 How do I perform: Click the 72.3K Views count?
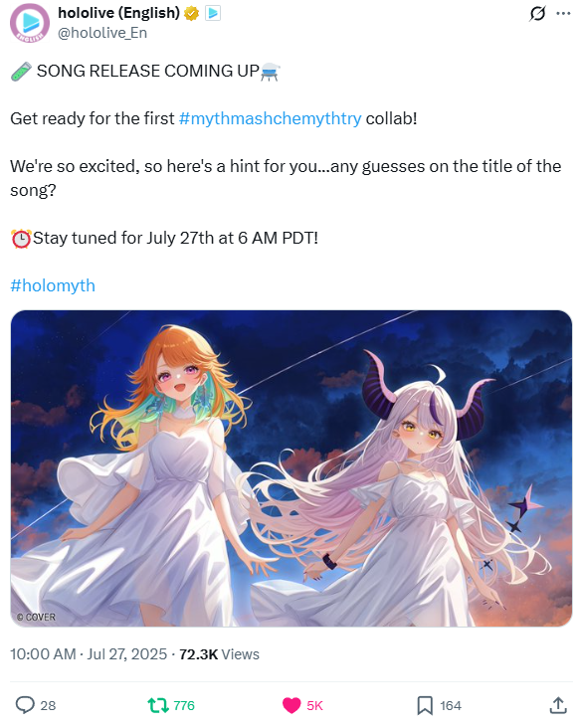[x=219, y=653]
